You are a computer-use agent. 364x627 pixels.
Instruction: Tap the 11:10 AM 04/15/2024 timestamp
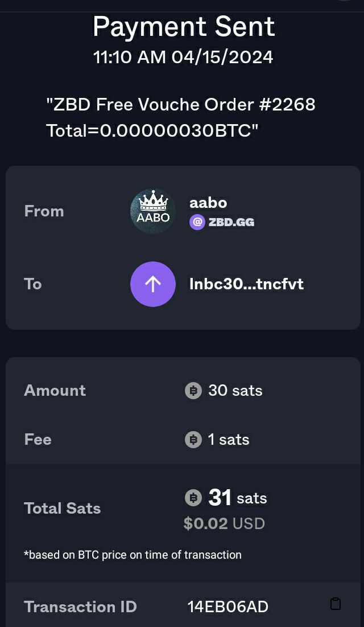point(183,57)
